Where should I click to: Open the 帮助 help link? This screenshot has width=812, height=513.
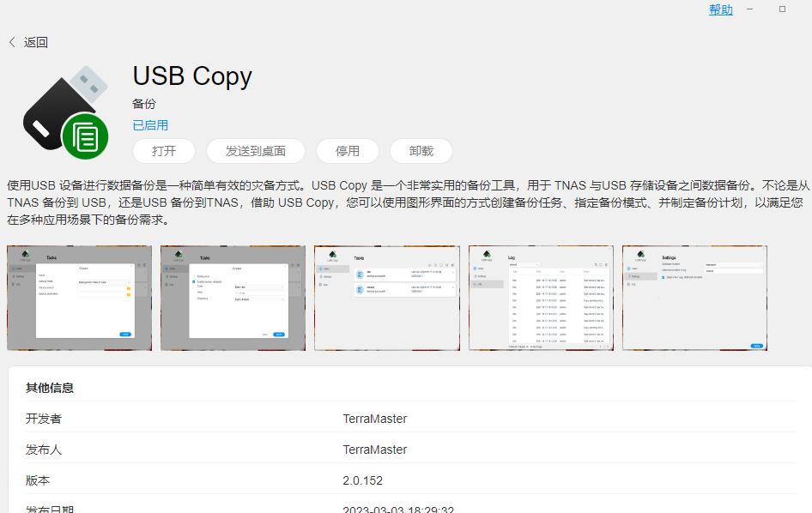coord(719,9)
